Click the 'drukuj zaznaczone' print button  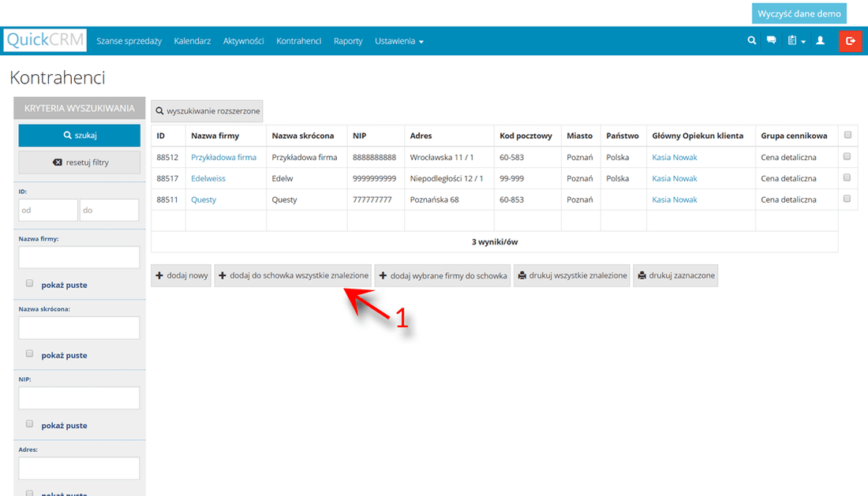click(x=675, y=275)
